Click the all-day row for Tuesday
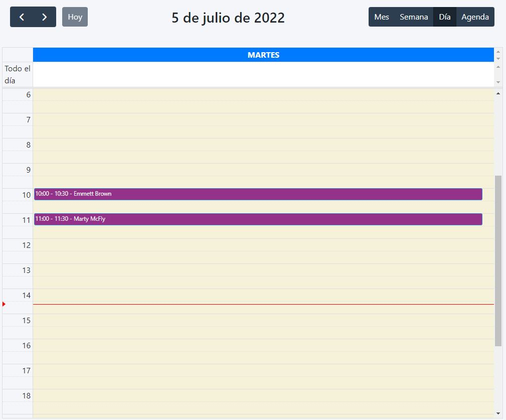 [263, 74]
